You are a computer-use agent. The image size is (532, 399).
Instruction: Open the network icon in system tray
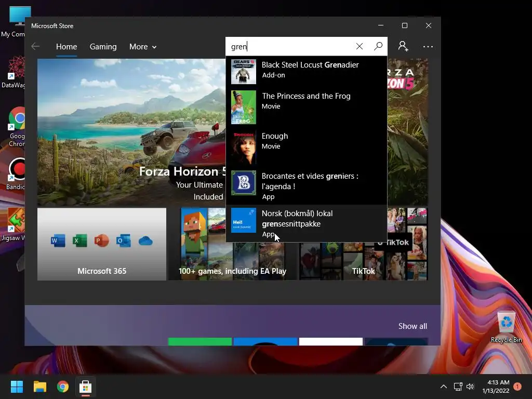tap(458, 387)
